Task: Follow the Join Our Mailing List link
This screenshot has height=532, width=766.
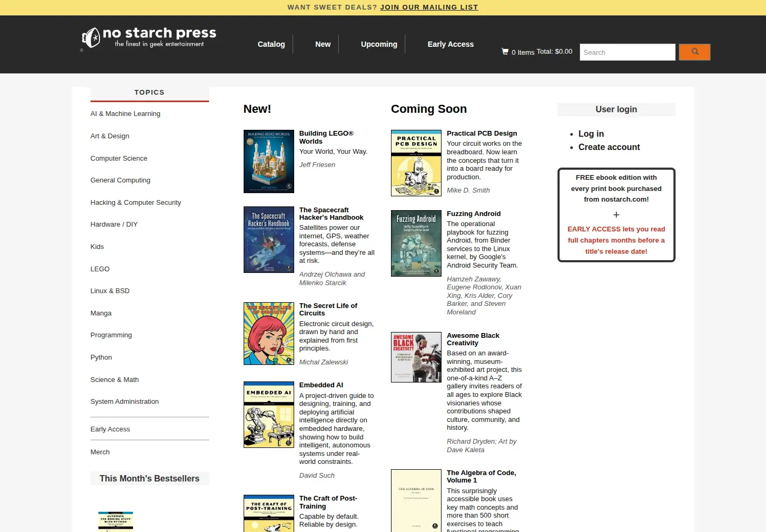Action: pos(429,7)
